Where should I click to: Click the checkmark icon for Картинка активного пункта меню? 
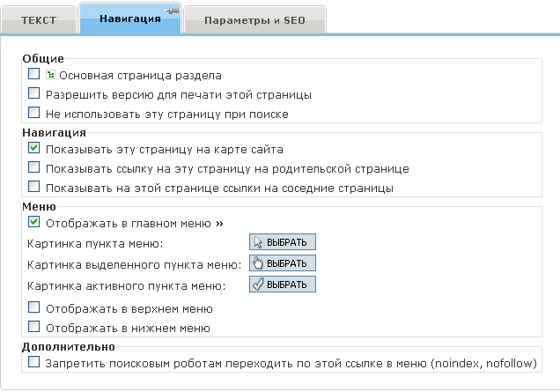pos(258,284)
